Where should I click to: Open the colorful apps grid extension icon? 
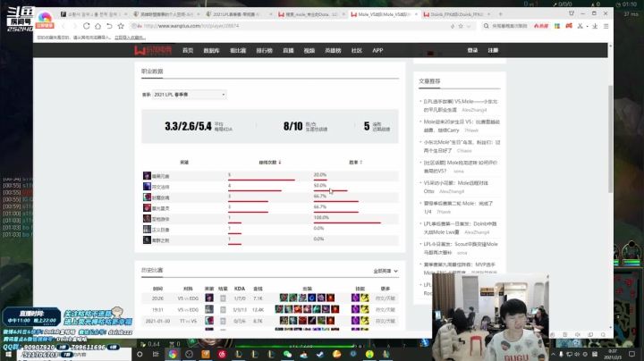[557, 26]
